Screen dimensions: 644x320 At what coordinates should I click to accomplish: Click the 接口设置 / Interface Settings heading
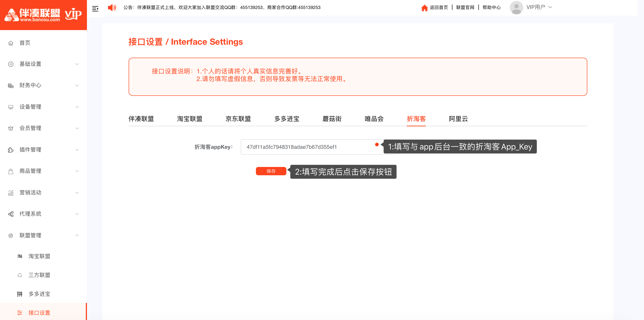186,42
